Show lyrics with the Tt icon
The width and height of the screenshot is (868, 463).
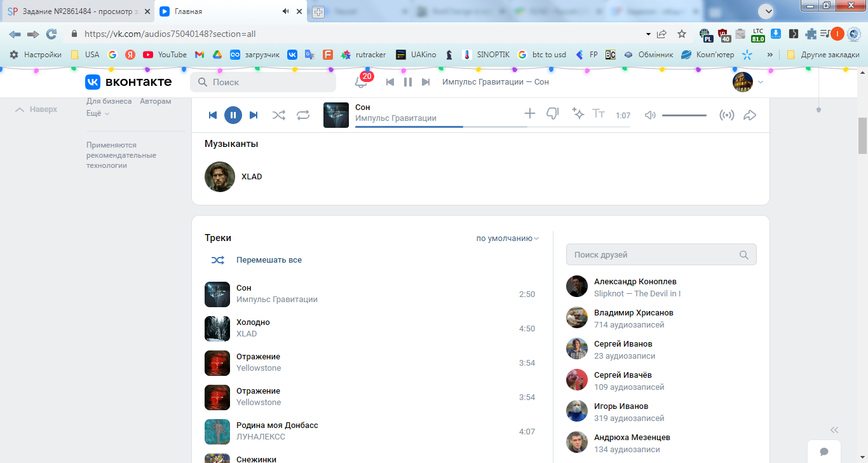[599, 113]
